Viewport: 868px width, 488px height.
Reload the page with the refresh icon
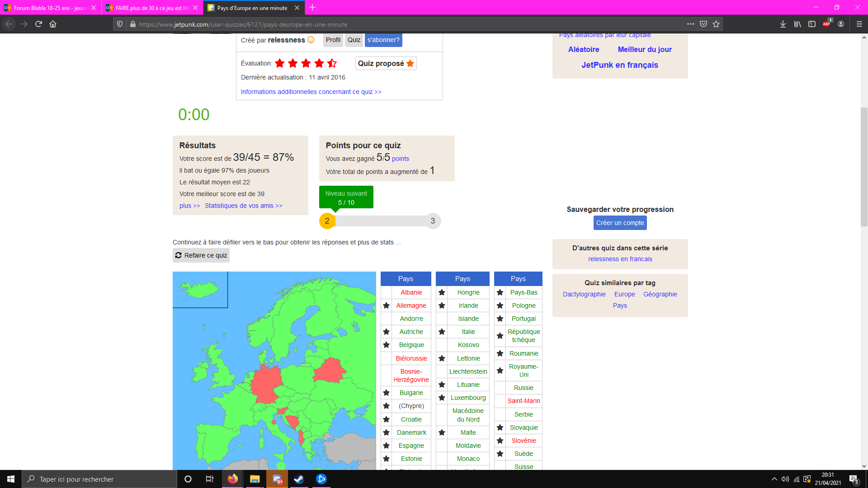click(38, 24)
